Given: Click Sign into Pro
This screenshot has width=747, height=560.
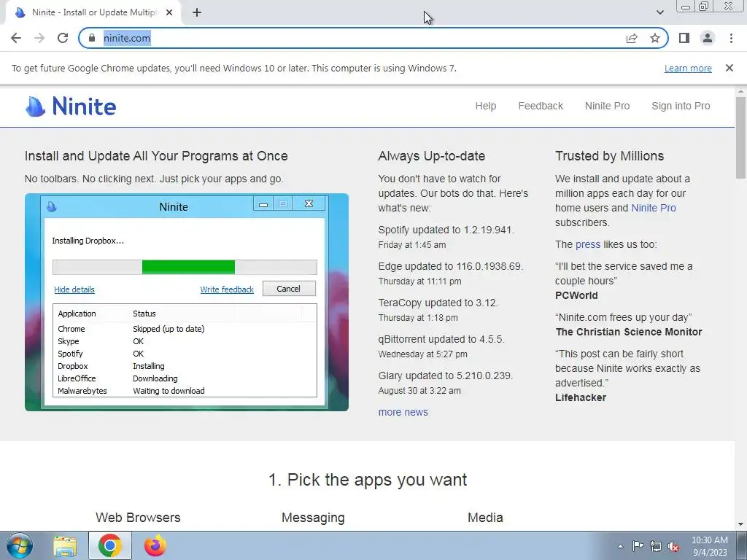Looking at the screenshot, I should (681, 106).
